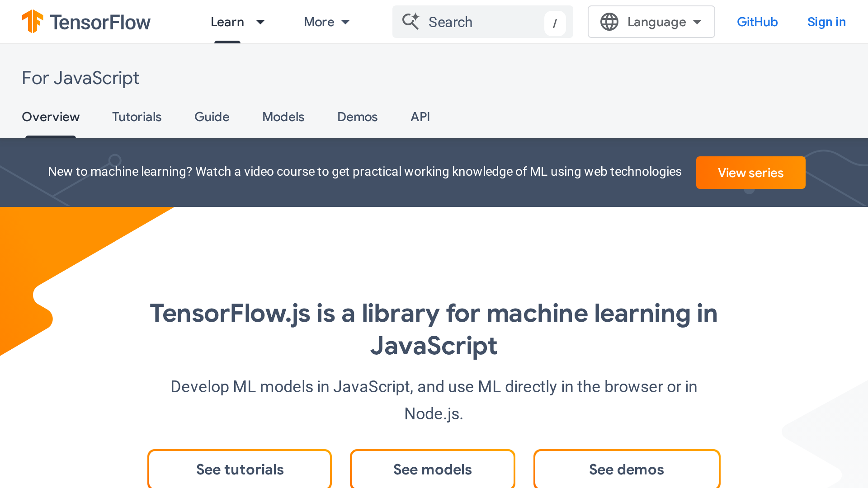
Task: Click the Sign in link
Action: 826,22
